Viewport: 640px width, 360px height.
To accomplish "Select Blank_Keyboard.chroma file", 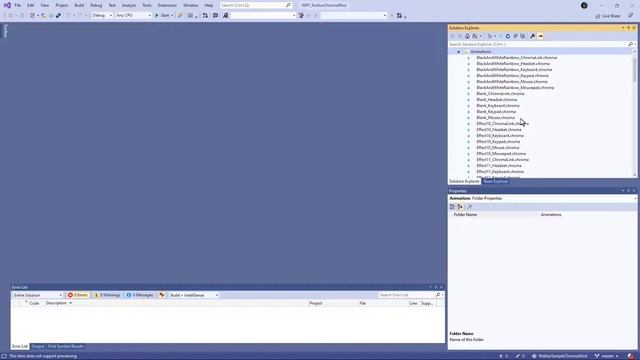I will click(498, 106).
